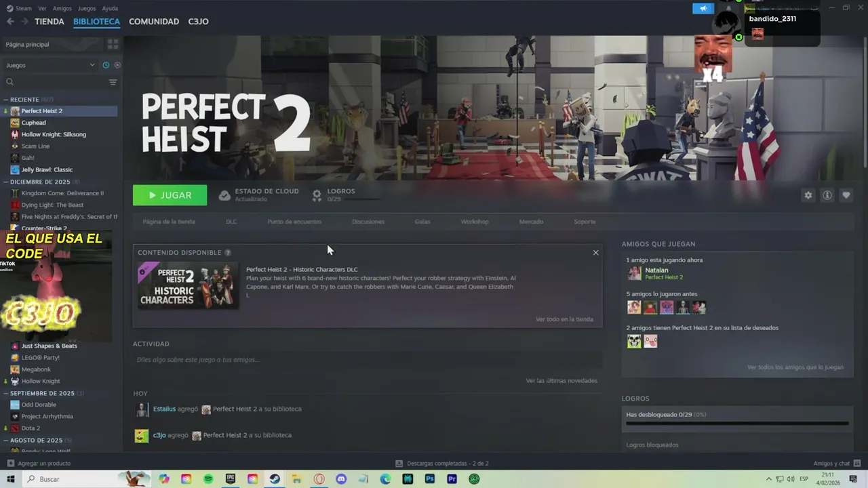The image size is (868, 488).
Task: Select Dota 2 in the library list
Action: tap(31, 428)
